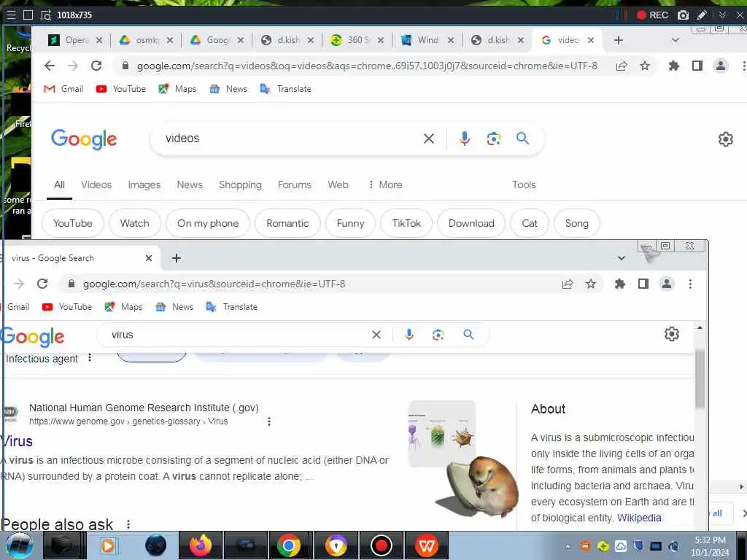This screenshot has width=747, height=560.
Task: Open profile avatar in virus window
Action: [x=667, y=284]
